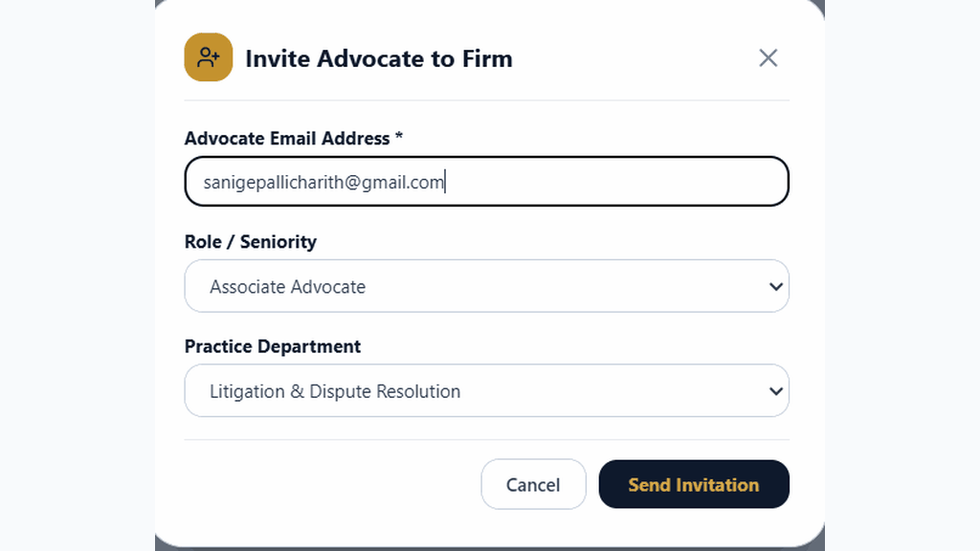Click the empty footer area beside Cancel

pos(331,484)
